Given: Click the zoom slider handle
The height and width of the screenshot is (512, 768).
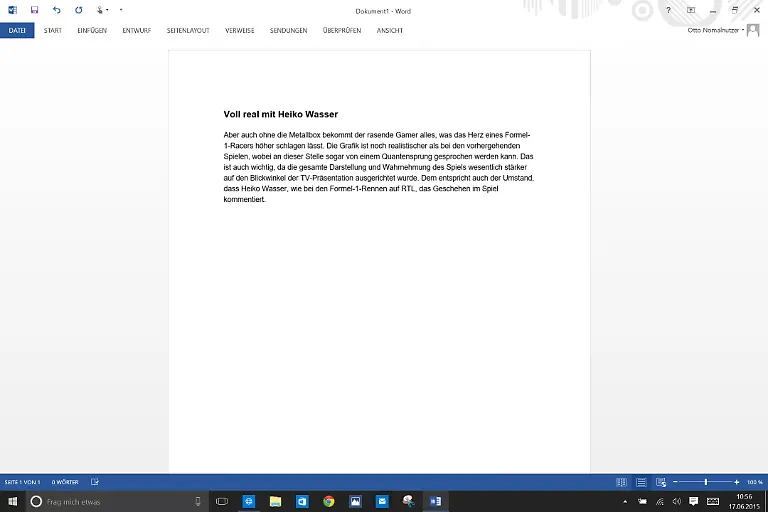Looking at the screenshot, I should click(706, 482).
